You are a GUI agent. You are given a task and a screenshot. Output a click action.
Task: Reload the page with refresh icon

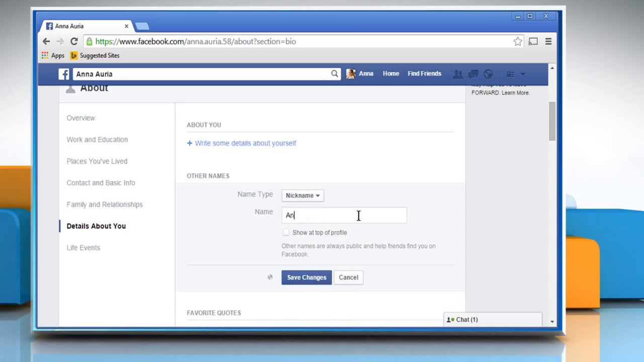click(x=74, y=42)
